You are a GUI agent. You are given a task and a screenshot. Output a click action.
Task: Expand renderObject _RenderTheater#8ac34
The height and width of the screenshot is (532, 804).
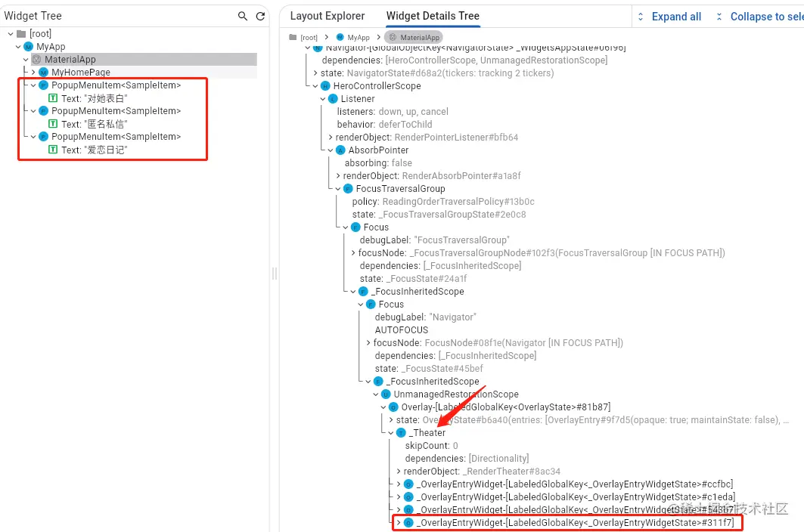399,472
